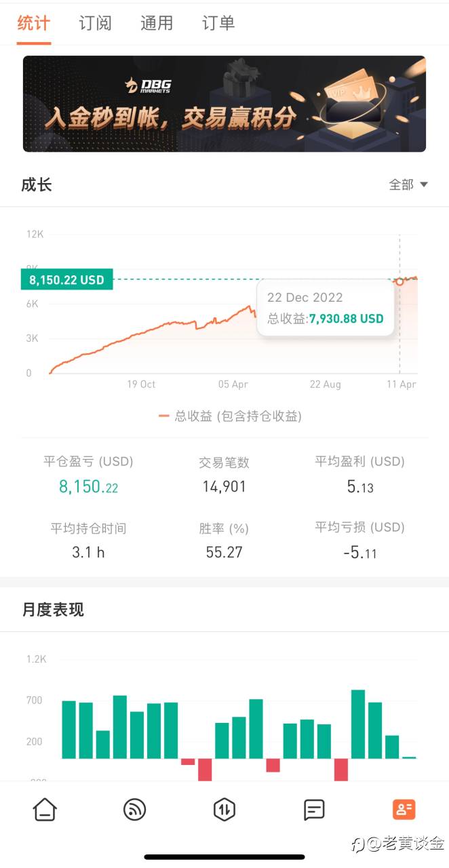Click the chart data point marker circle
Viewport: 449px width, 868px height.
(x=399, y=281)
